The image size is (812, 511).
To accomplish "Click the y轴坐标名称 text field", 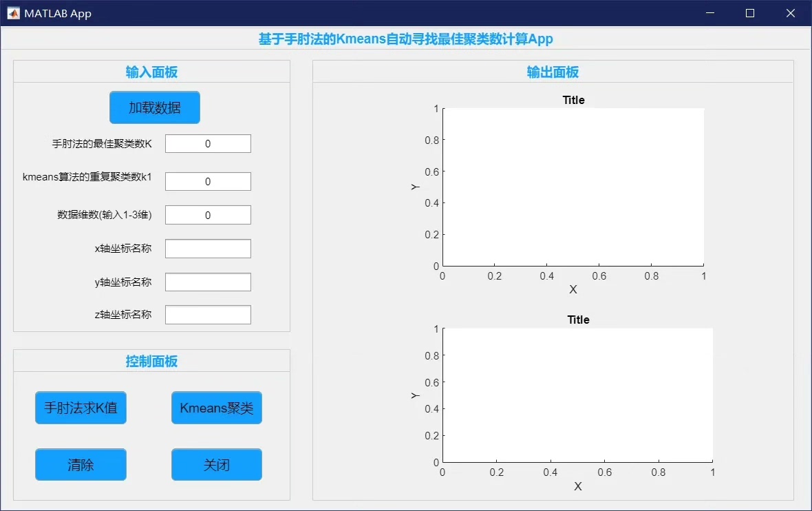I will [x=209, y=282].
